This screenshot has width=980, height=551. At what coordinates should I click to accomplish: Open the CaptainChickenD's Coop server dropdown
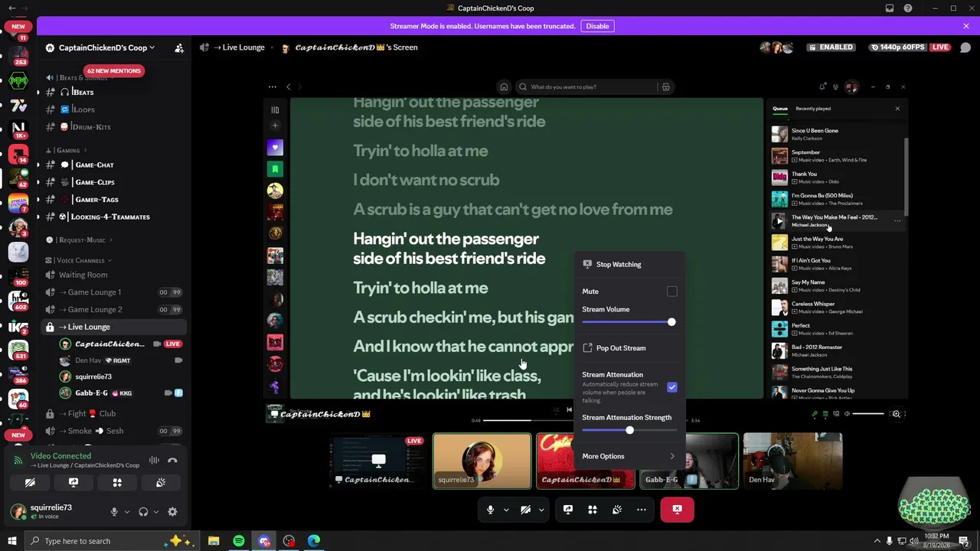107,47
